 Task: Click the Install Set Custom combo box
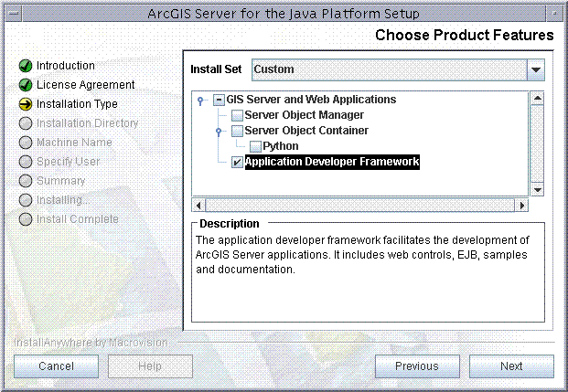click(398, 69)
